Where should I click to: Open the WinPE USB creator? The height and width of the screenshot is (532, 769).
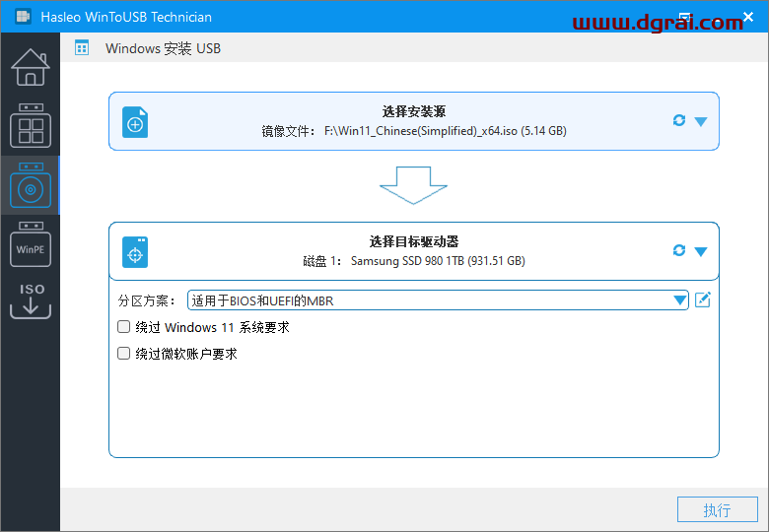click(31, 244)
